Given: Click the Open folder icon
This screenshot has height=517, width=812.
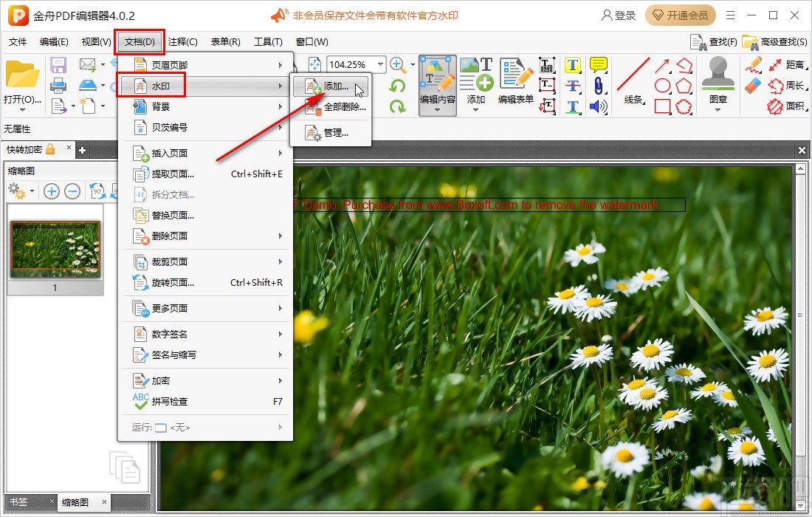Looking at the screenshot, I should 22,75.
